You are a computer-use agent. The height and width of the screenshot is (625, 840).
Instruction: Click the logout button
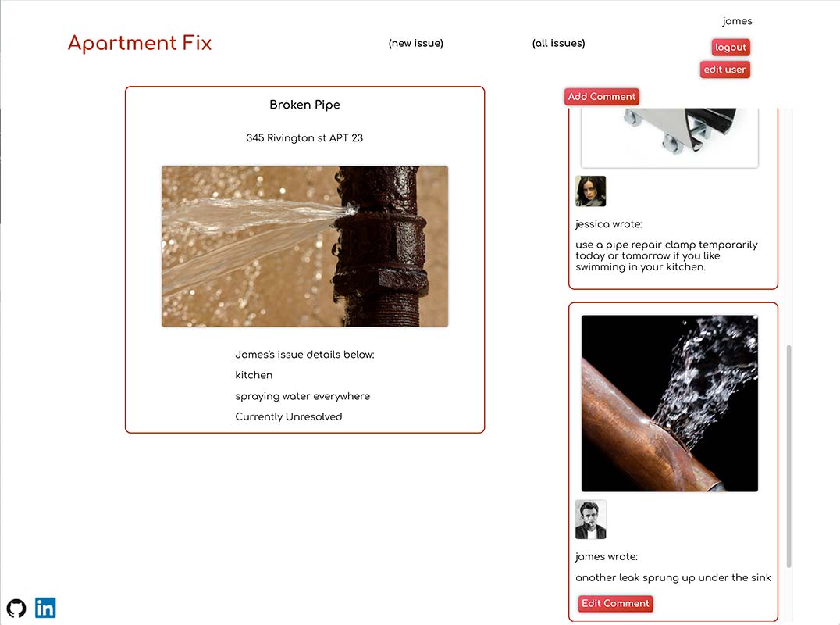pyautogui.click(x=731, y=47)
